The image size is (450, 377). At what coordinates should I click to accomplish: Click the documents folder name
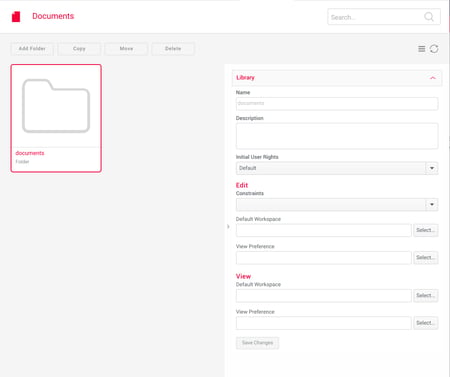point(30,153)
